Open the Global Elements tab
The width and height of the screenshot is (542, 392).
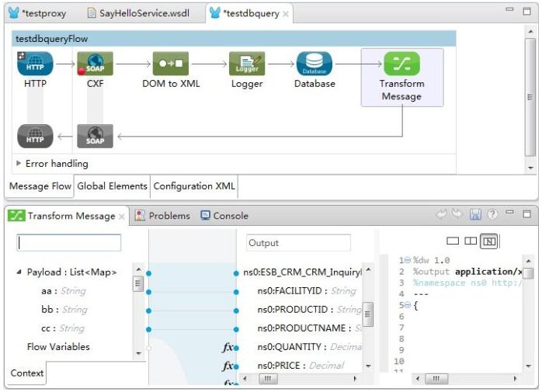(x=112, y=186)
